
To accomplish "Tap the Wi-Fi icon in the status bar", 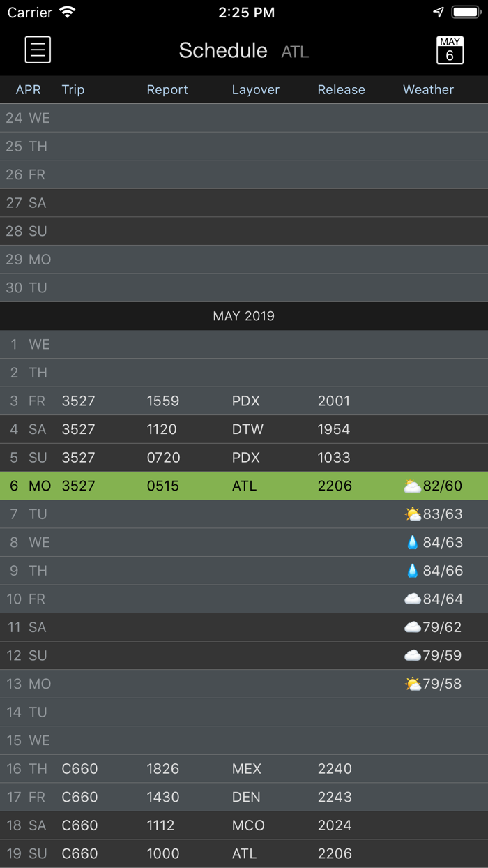I will coord(66,12).
